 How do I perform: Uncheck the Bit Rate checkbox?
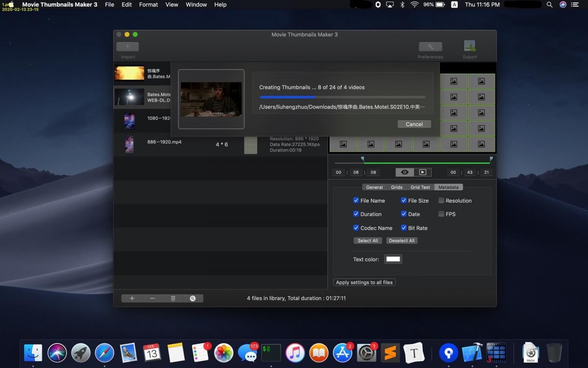tap(404, 228)
